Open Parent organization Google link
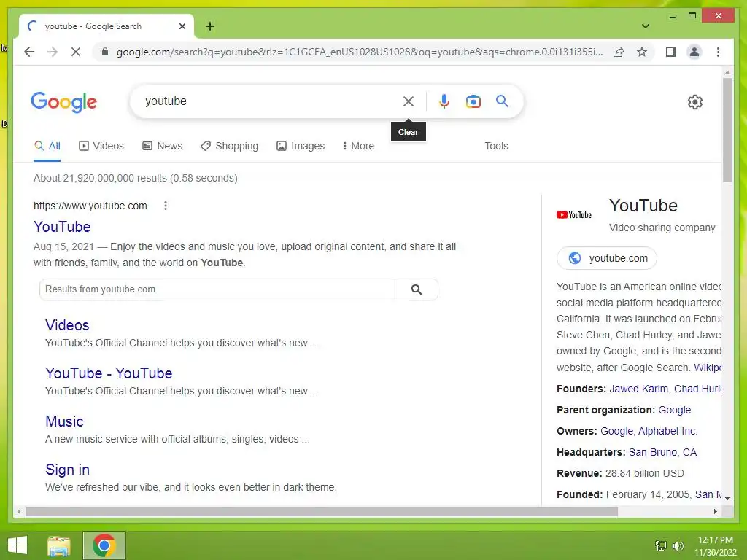 pos(675,410)
